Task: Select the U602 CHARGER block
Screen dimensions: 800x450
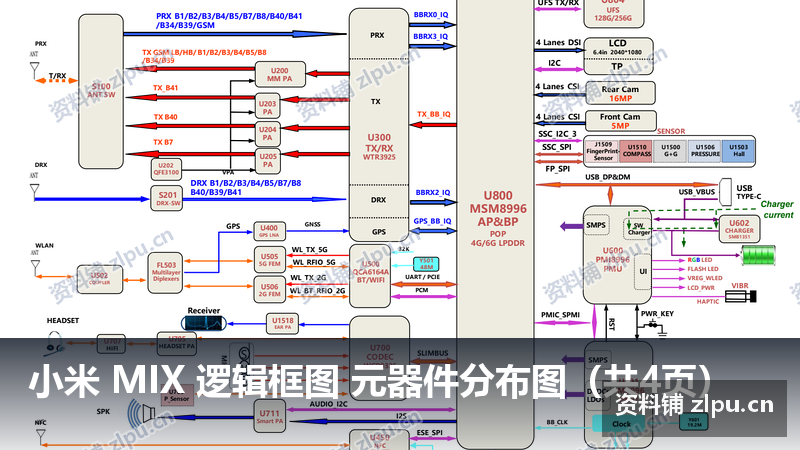Action: [x=739, y=229]
